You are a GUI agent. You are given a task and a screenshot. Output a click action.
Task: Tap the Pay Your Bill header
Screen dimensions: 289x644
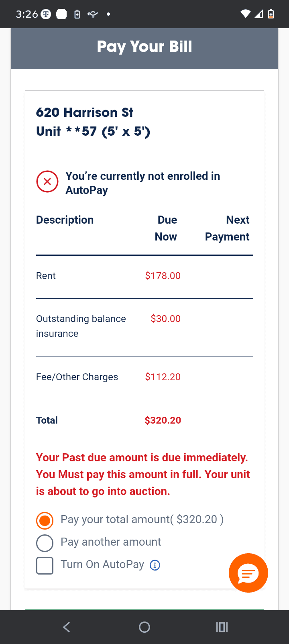click(x=144, y=47)
